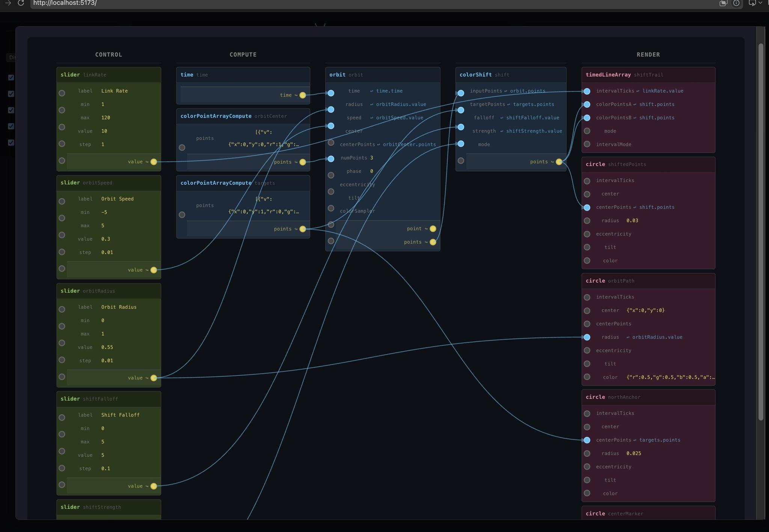Select the "orbit orbit" node header
Viewport: 769px width, 532px height.
click(383, 75)
